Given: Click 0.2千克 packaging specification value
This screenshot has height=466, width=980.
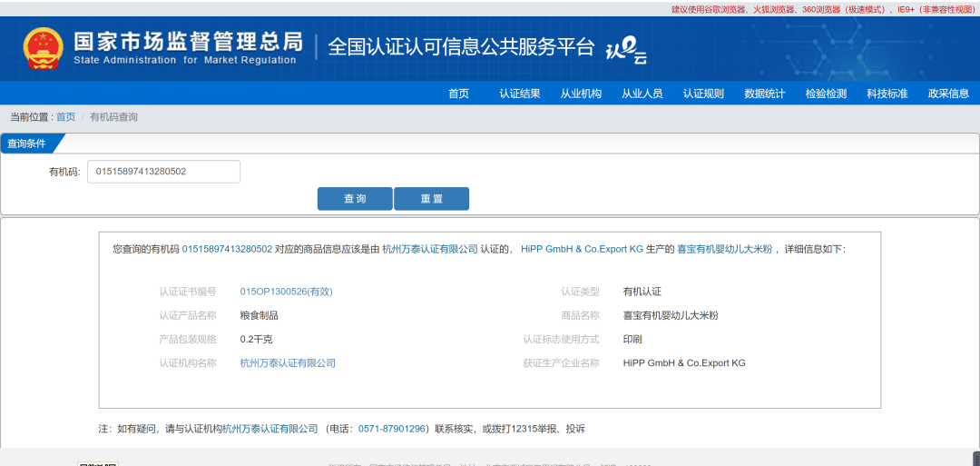Looking at the screenshot, I should (256, 339).
